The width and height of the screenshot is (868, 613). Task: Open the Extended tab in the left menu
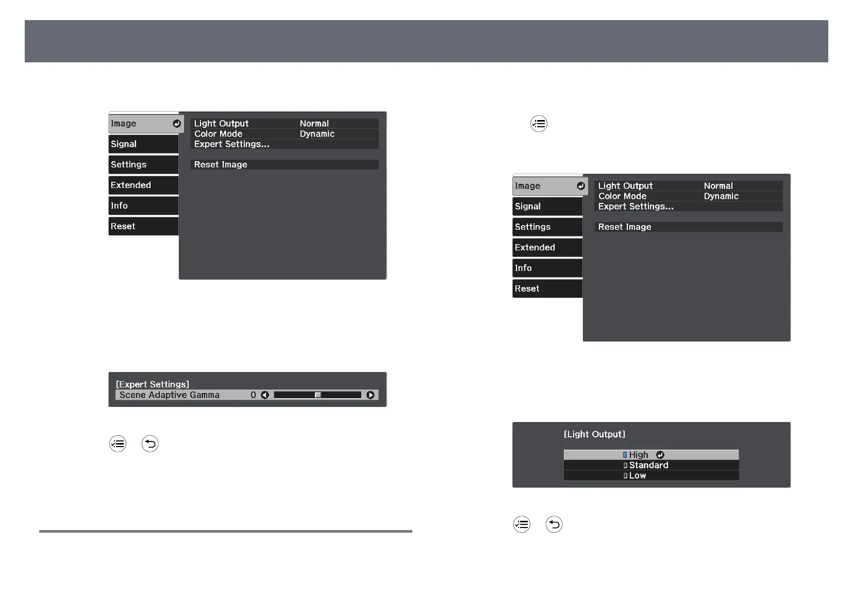point(144,185)
